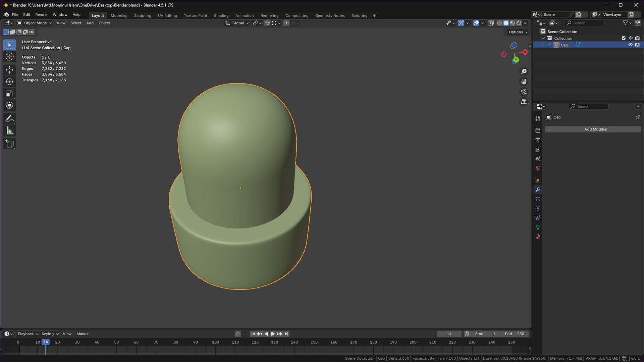Open the Options dropdown
The height and width of the screenshot is (362, 644).
pyautogui.click(x=518, y=32)
